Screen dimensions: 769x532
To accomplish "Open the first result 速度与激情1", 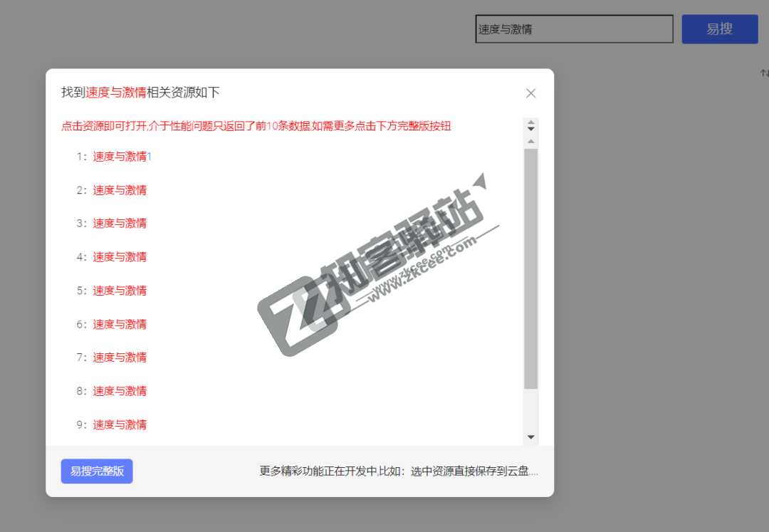I will (x=120, y=156).
